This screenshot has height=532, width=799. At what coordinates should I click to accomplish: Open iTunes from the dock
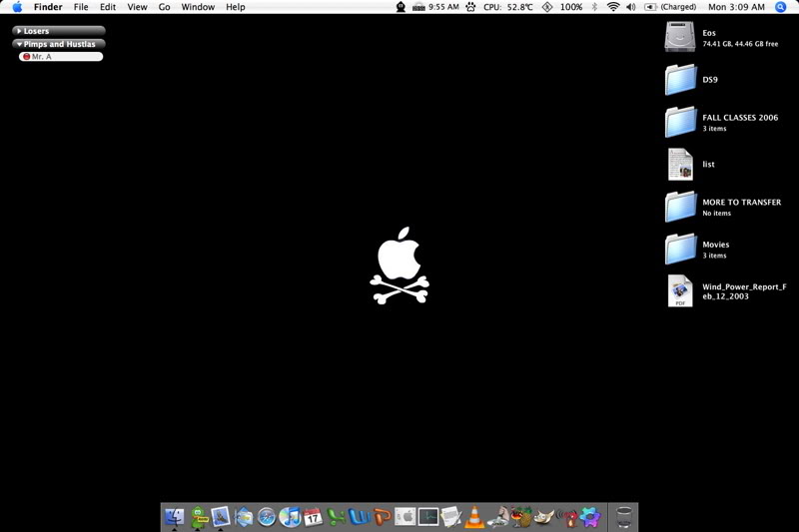[290, 517]
